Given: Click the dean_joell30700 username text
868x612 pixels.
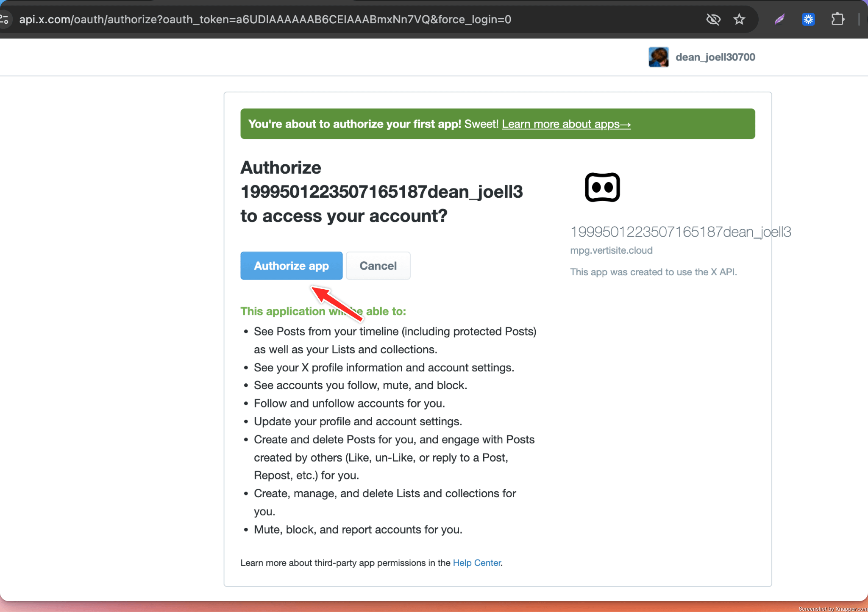Looking at the screenshot, I should pos(715,57).
